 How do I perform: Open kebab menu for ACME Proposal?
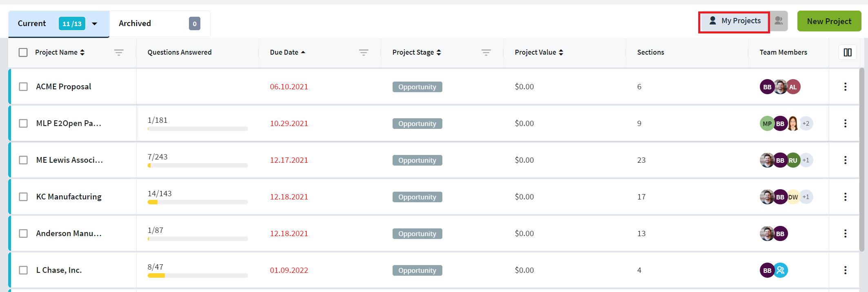coord(845,86)
